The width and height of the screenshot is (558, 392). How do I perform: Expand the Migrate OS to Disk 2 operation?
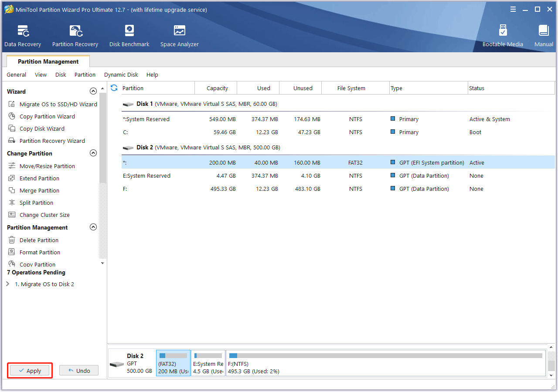8,284
